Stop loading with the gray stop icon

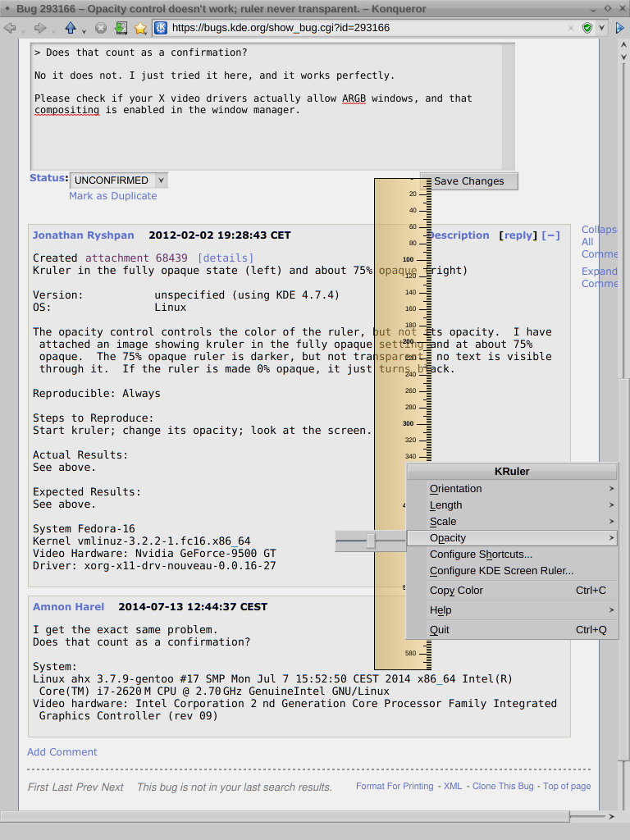(101, 28)
